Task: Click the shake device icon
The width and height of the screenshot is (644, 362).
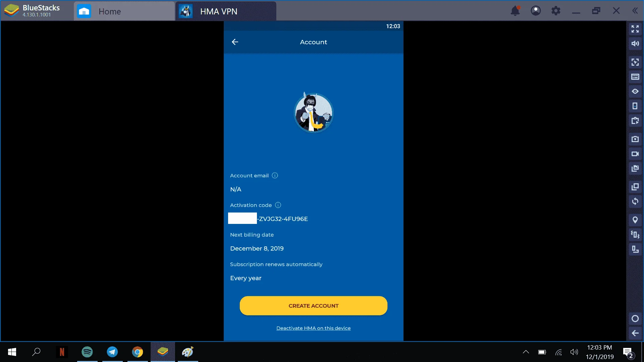Action: (635, 235)
